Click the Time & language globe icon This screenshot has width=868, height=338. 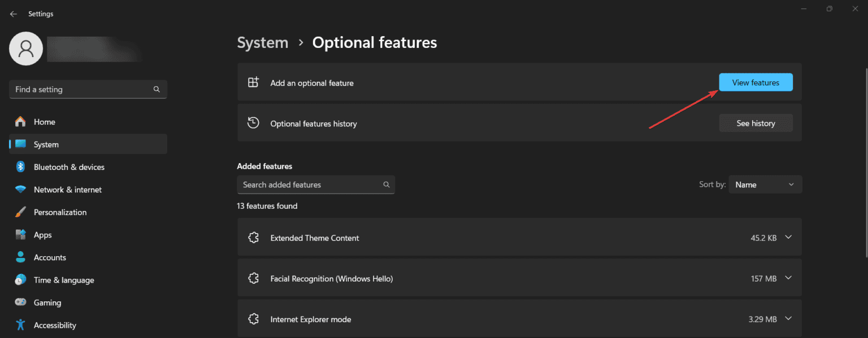click(21, 280)
